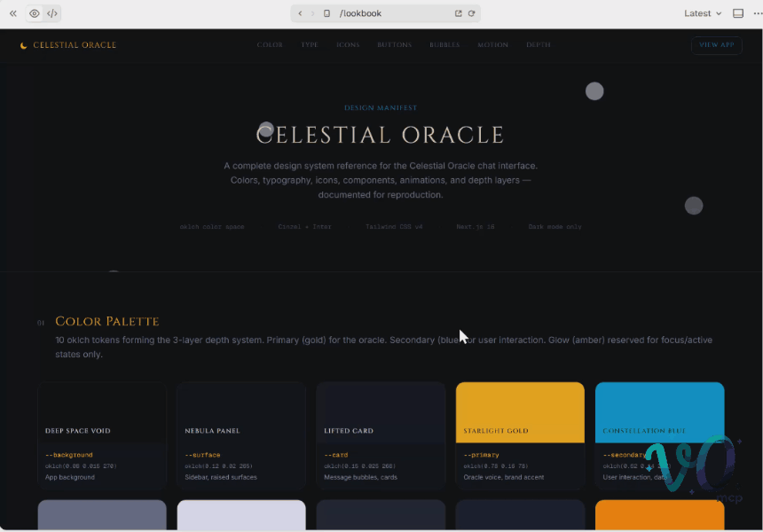This screenshot has height=532, width=763.
Task: Click the --card token name
Action: [x=335, y=455]
